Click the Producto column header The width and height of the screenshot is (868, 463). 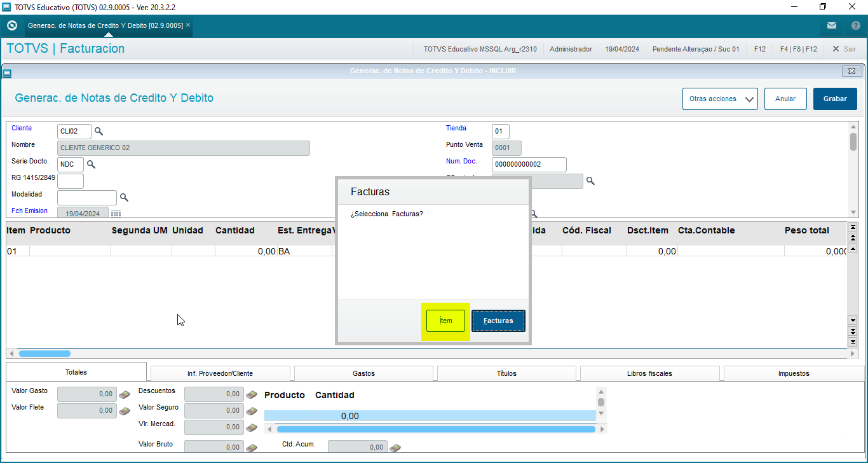(50, 230)
